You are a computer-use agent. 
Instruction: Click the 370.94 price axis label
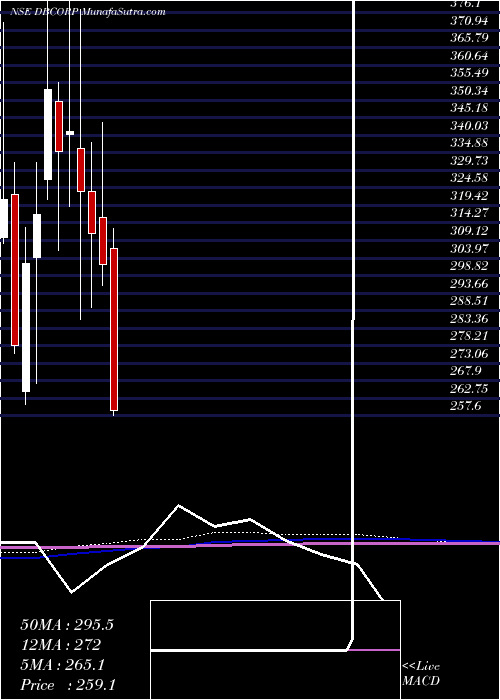click(x=470, y=20)
